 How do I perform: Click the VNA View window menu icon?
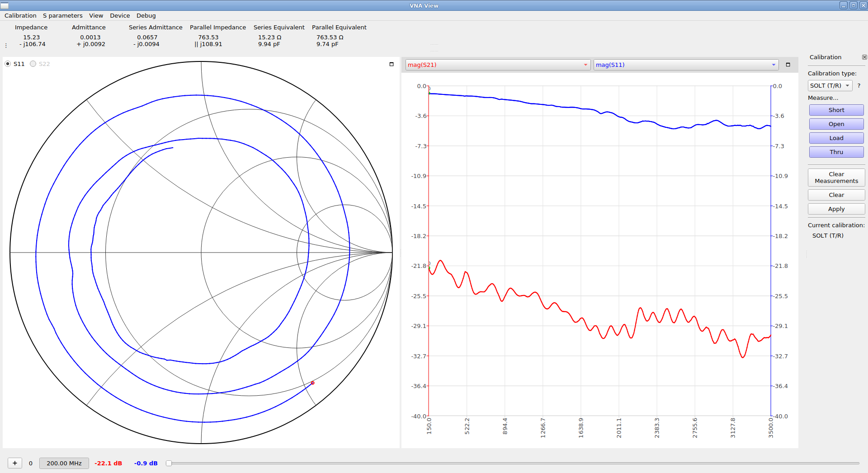(x=5, y=5)
